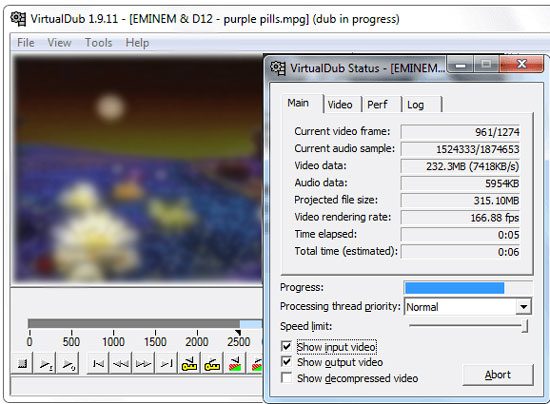The width and height of the screenshot is (550, 404).
Task: Open the File menu
Action: coord(26,43)
